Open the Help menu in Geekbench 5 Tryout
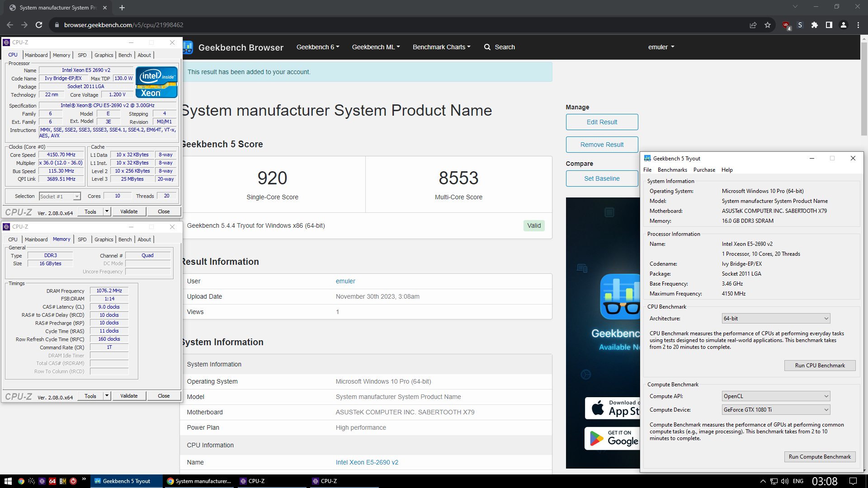This screenshot has height=488, width=868. (727, 170)
